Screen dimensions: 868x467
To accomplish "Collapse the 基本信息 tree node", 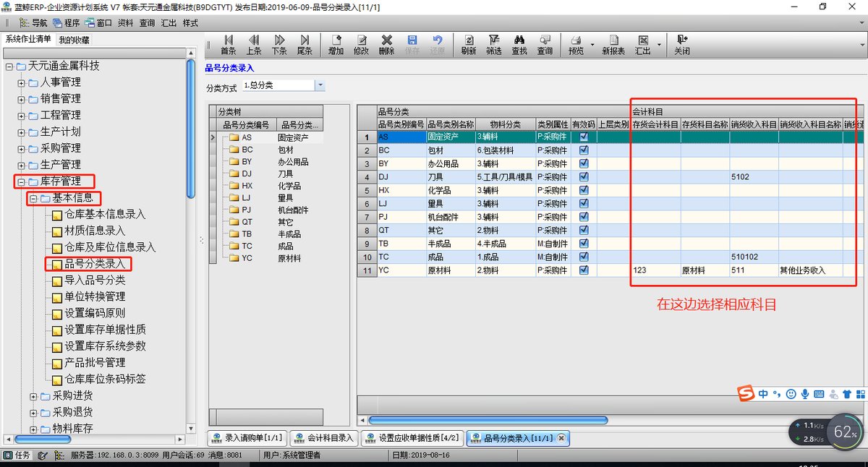I will 33,198.
